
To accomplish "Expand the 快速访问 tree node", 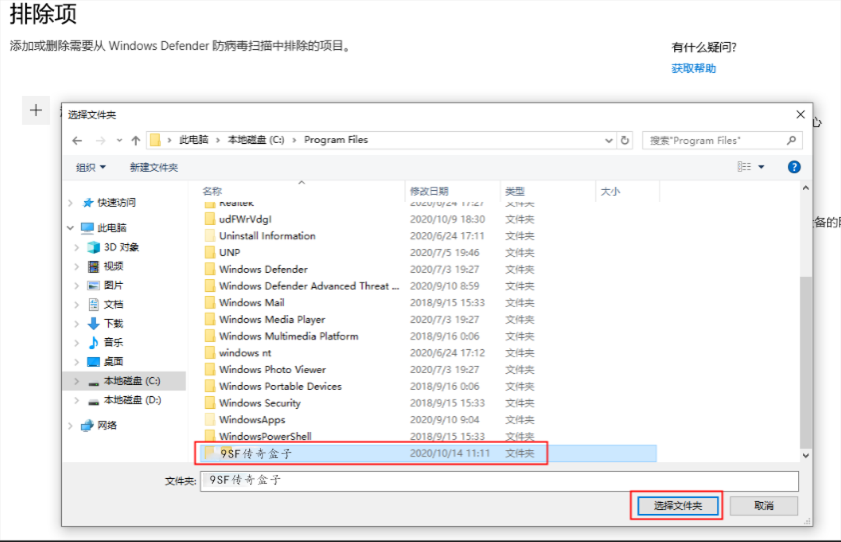I will [x=71, y=202].
